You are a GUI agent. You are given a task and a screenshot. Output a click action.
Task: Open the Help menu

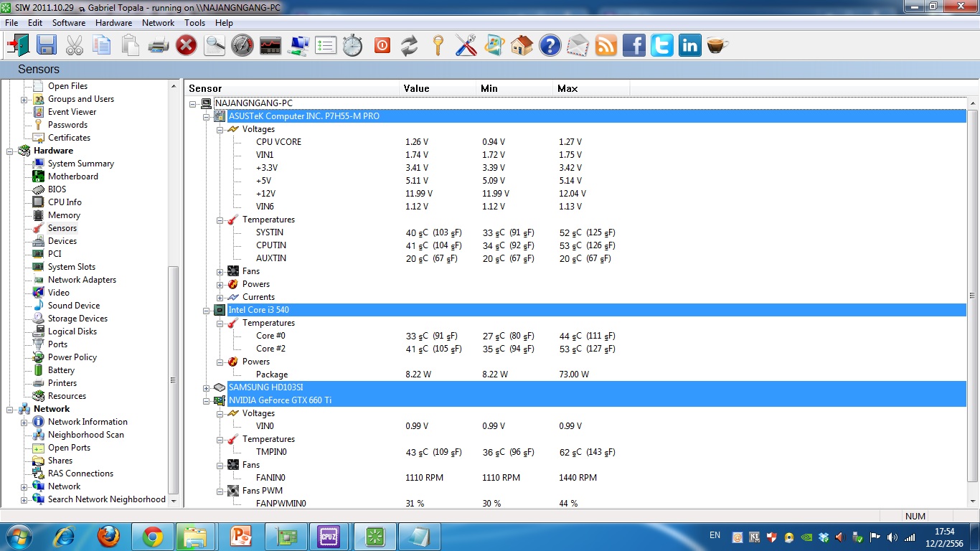tap(224, 23)
